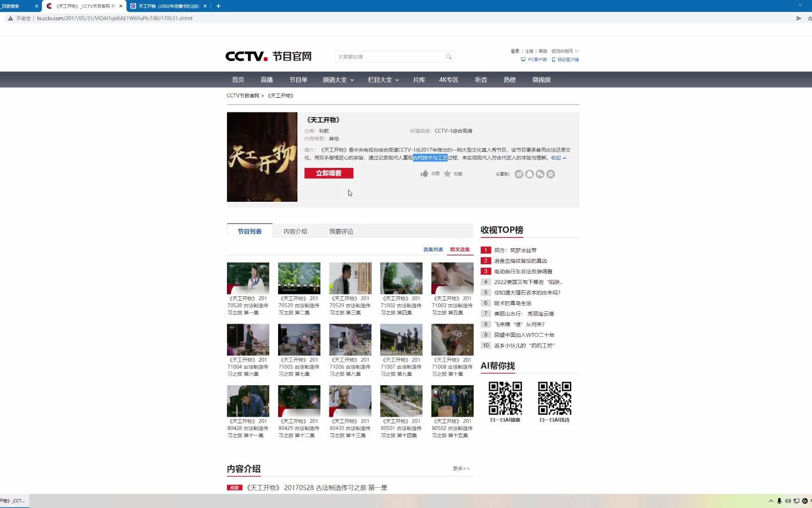Select 图文选集 view
Image resolution: width=812 pixels, height=508 pixels.
click(x=460, y=250)
